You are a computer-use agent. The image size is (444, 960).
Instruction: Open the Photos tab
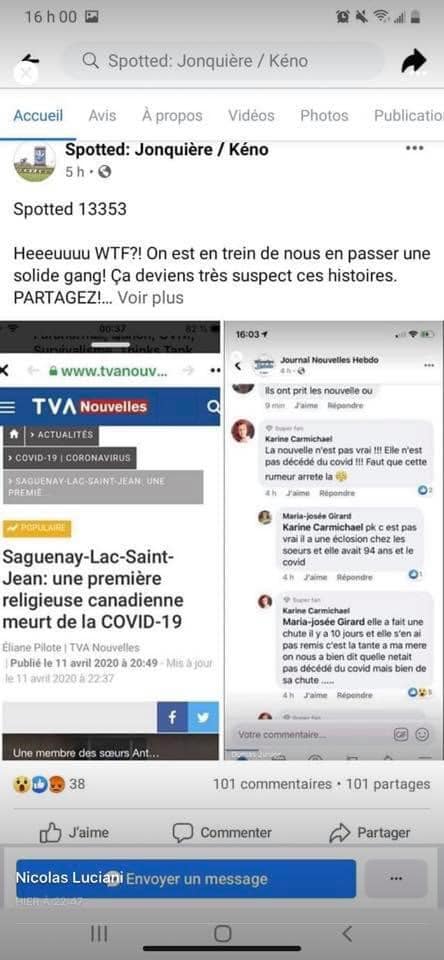pyautogui.click(x=324, y=116)
